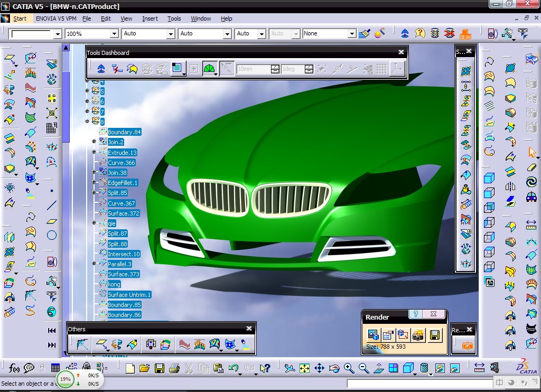Open the Auto dropdown right beside 100%
This screenshot has height=392, width=541.
(171, 33)
